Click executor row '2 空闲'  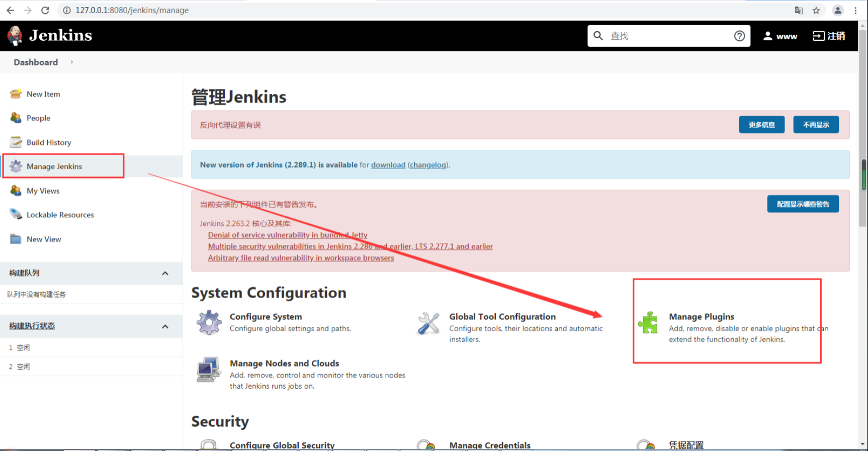(91, 367)
